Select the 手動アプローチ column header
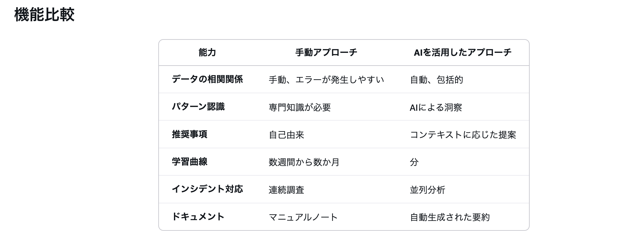Viewport: 644px width, 240px height. pos(326,53)
